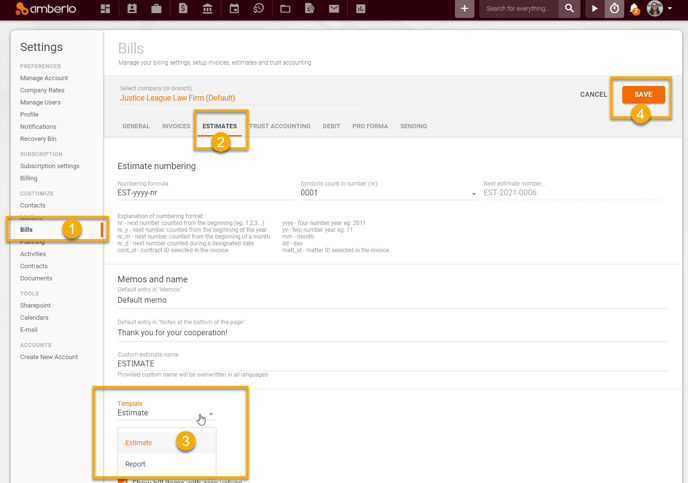Click the plus add-new button
688x483 pixels.
(464, 9)
